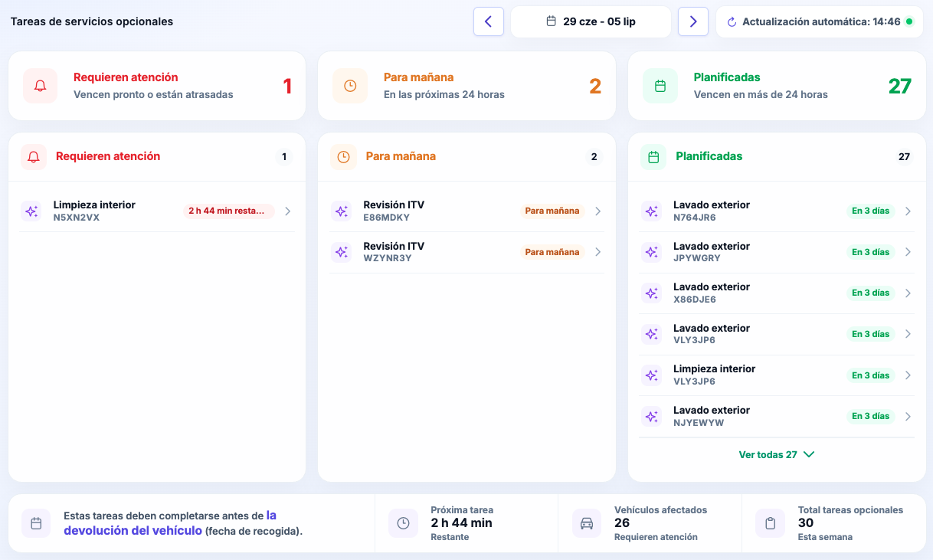Click clock icon in Para mañana list header
The width and height of the screenshot is (933, 560).
pyautogui.click(x=343, y=157)
